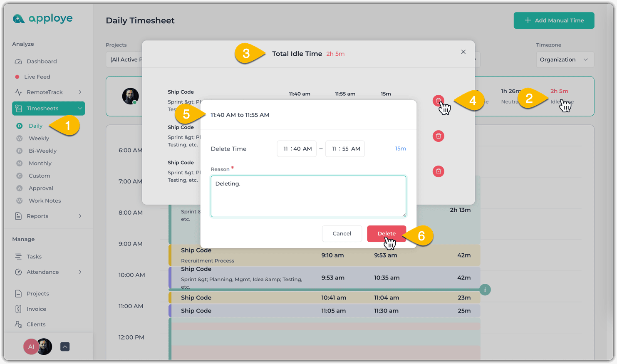
Task: Click the trash icon for second idle entry
Action: click(438, 136)
